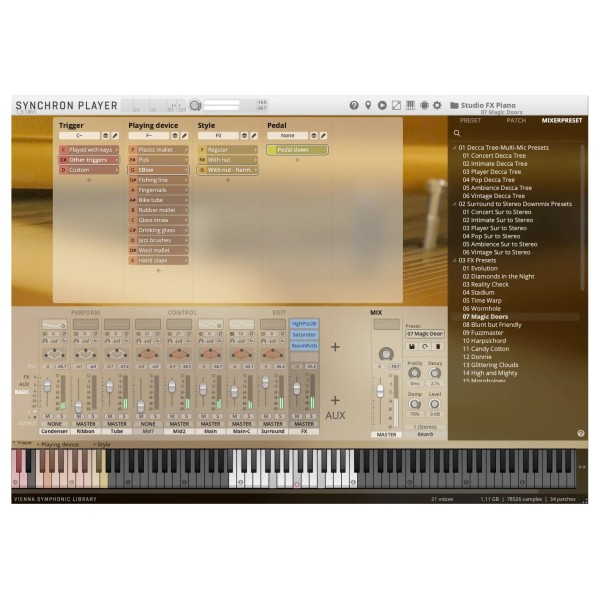
Task: Open the mixer Preset dropdown 07 Magic Doors
Action: click(425, 334)
